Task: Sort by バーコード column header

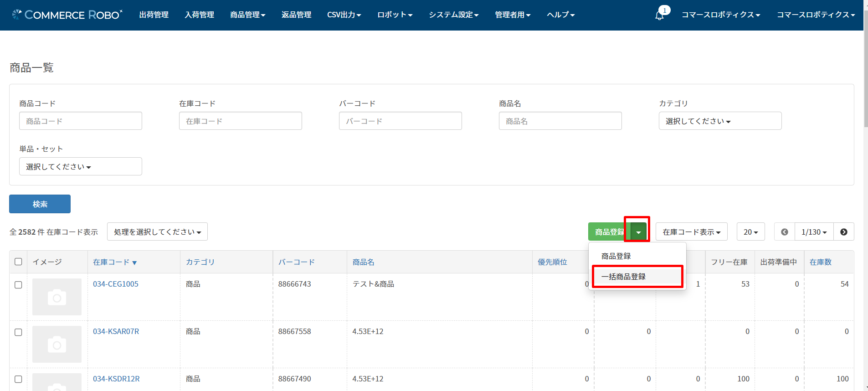Action: click(x=297, y=262)
